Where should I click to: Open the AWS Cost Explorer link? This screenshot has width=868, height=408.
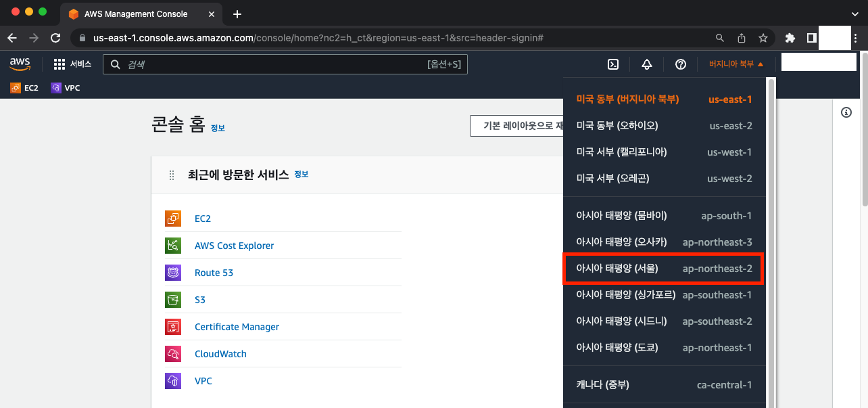(235, 246)
